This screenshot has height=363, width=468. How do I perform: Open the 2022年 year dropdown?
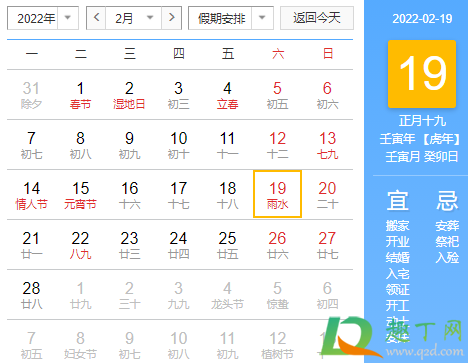[x=43, y=18]
